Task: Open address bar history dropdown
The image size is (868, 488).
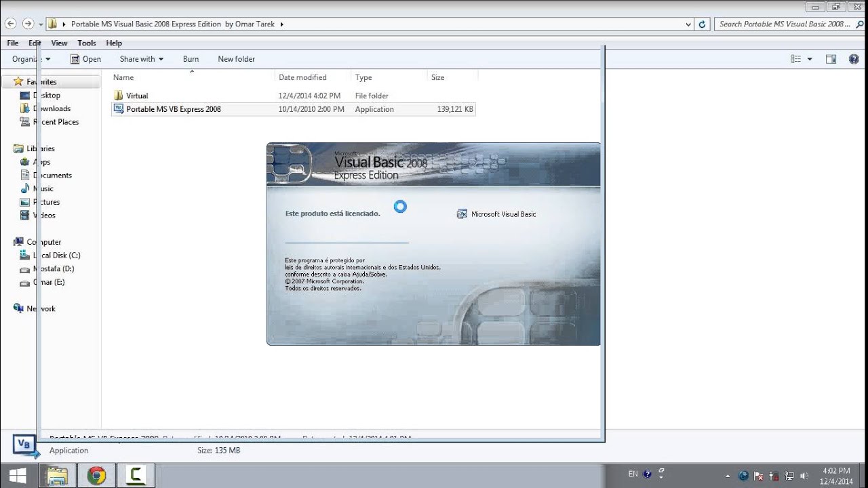Action: click(689, 24)
